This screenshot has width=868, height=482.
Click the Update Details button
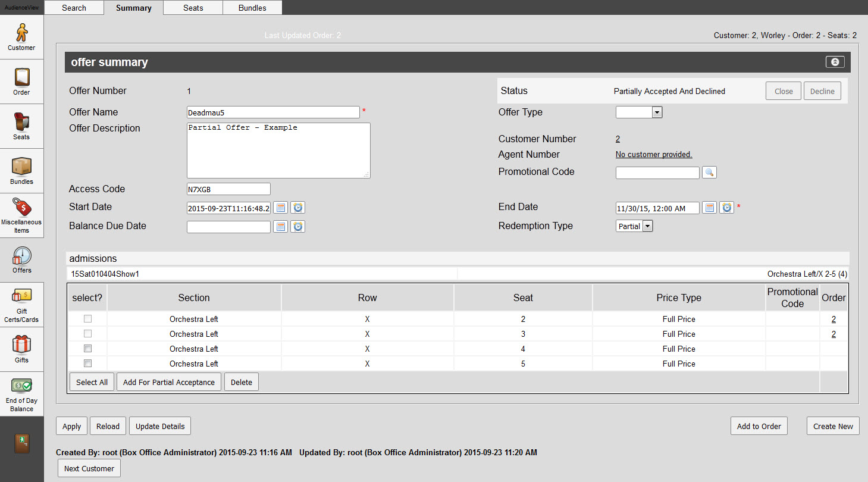pos(160,426)
